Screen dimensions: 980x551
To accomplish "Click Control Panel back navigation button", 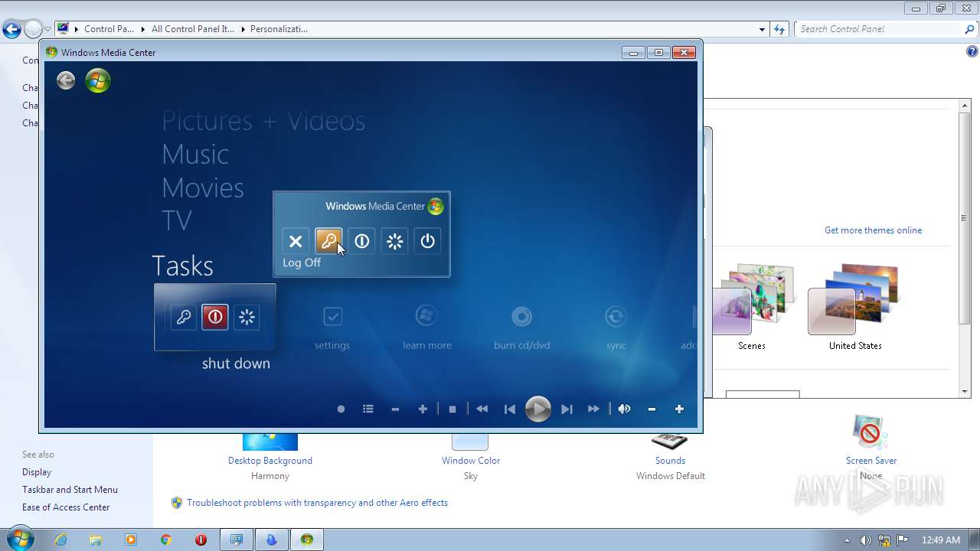I will click(x=11, y=30).
